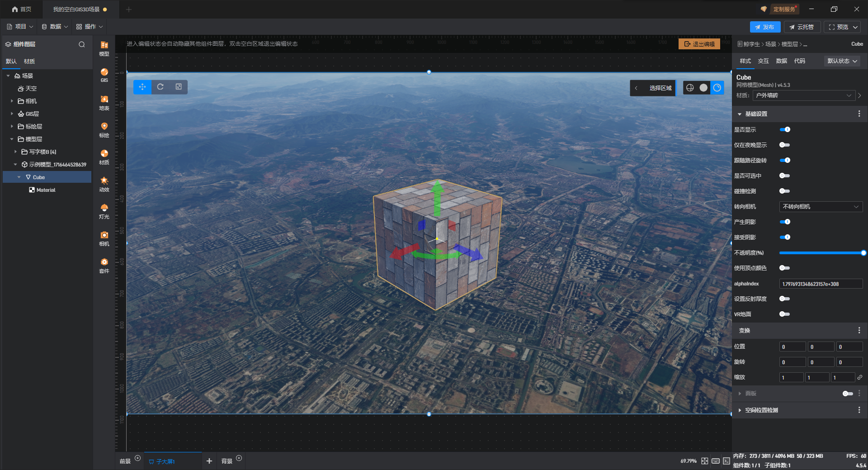Toggle the scale ratio lock link icon
This screenshot has height=470, width=868.
tap(860, 377)
